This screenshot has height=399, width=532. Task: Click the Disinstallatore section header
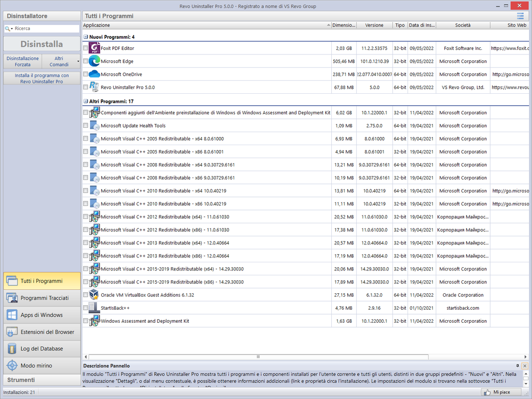coord(42,16)
